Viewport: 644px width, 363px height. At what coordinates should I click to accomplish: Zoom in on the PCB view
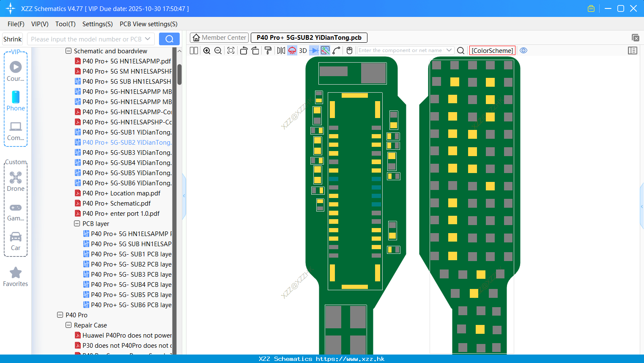click(207, 50)
